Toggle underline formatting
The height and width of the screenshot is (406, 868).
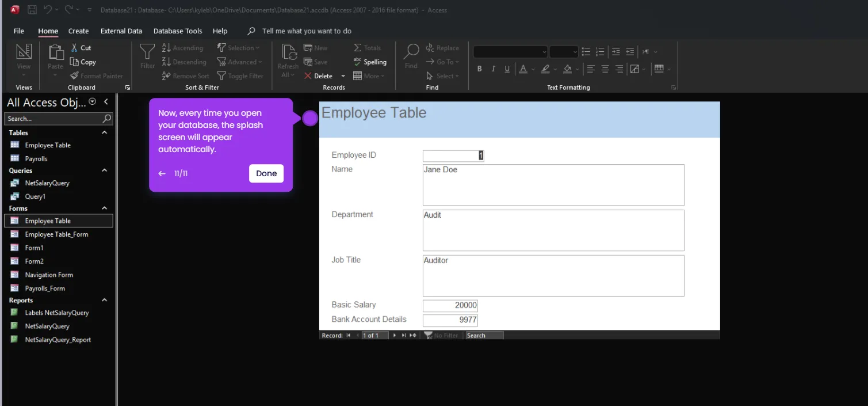tap(507, 69)
